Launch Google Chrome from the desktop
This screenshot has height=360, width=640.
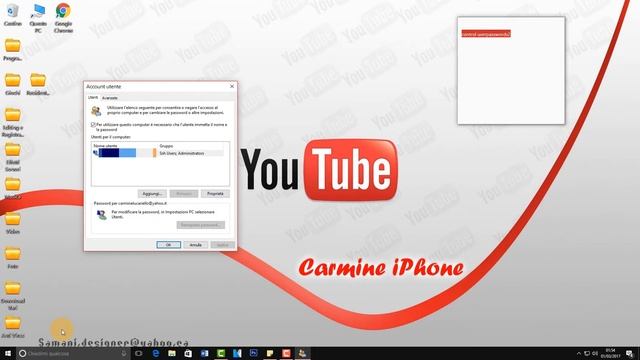tap(63, 18)
